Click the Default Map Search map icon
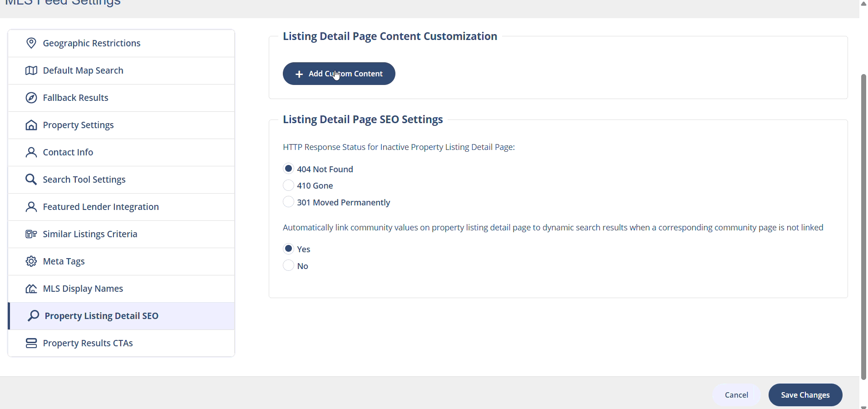The height and width of the screenshot is (409, 868). [x=31, y=70]
